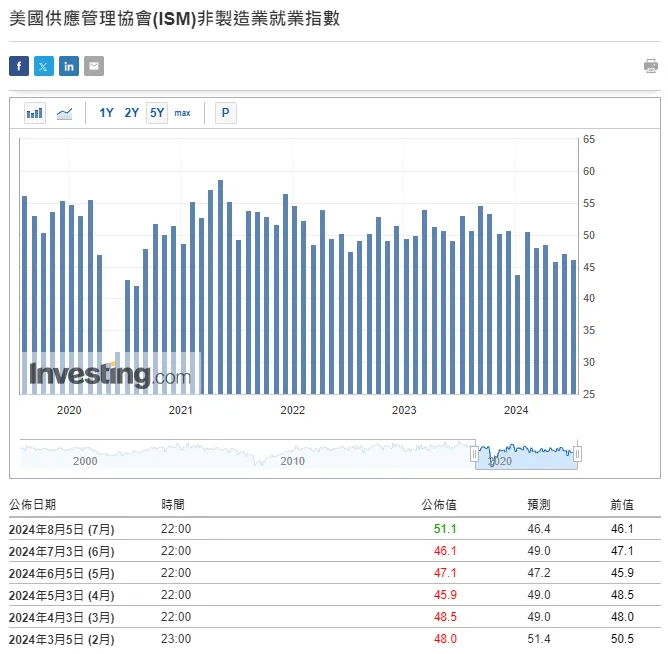The height and width of the screenshot is (654, 668).
Task: Click the row dated 2024年8月5日 (7月)
Action: 334,529
